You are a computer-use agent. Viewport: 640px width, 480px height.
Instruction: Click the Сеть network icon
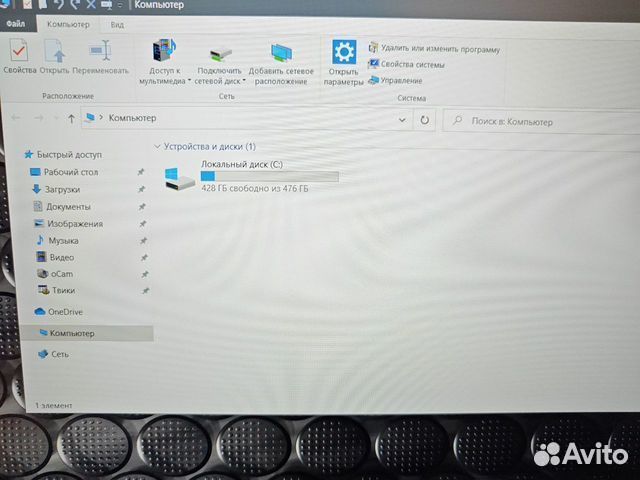tap(43, 354)
